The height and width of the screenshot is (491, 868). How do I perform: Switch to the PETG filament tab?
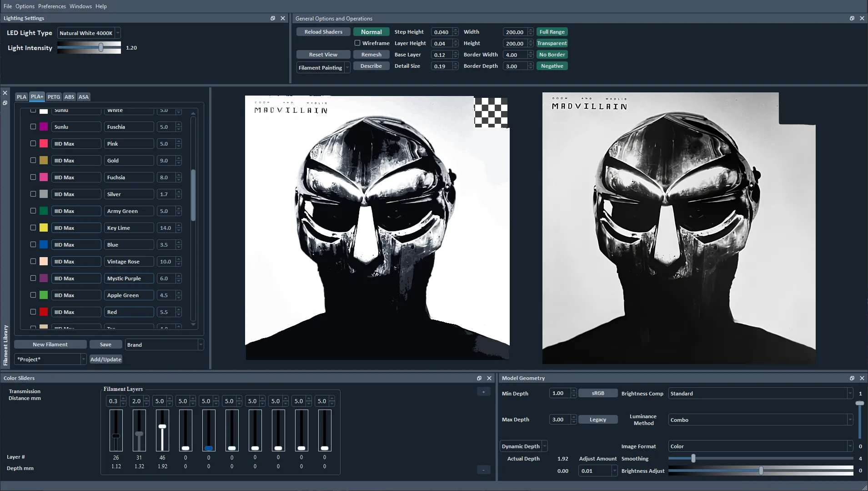tap(54, 96)
